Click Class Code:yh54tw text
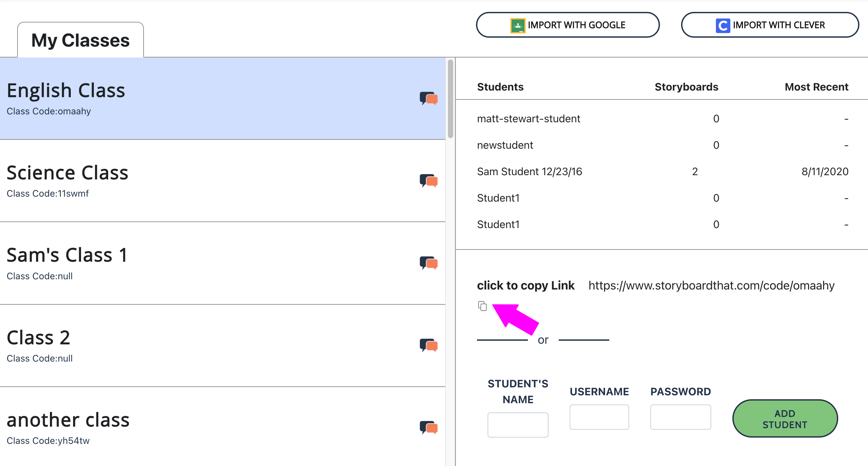Image resolution: width=868 pixels, height=466 pixels. [48, 441]
